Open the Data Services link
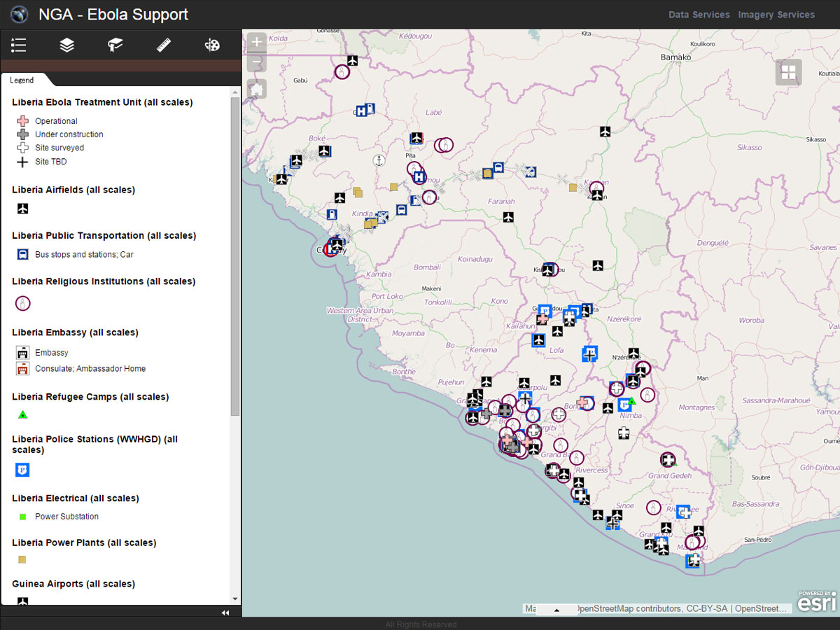The height and width of the screenshot is (630, 840). coord(699,14)
